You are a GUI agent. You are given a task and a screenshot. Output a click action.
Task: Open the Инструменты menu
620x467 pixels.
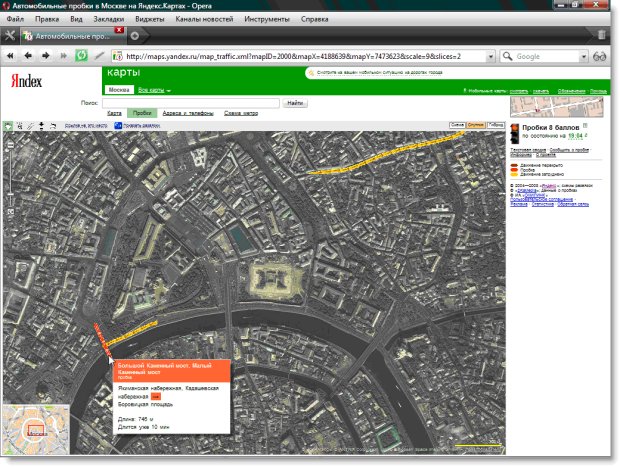click(x=267, y=19)
